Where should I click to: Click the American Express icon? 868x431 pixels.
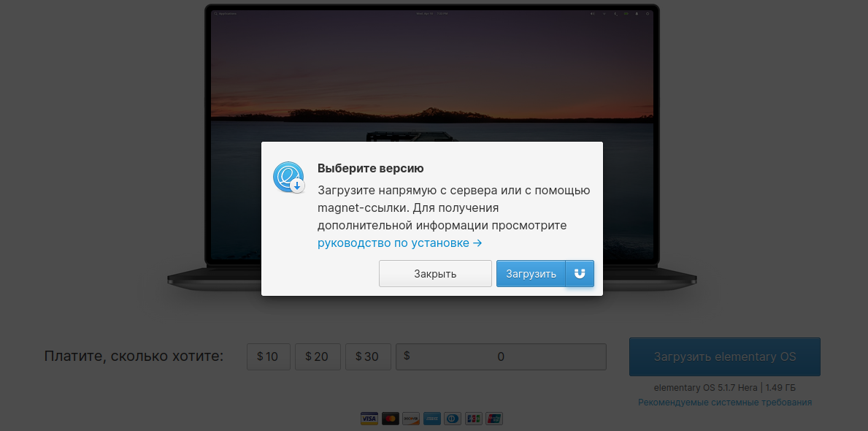[431, 419]
